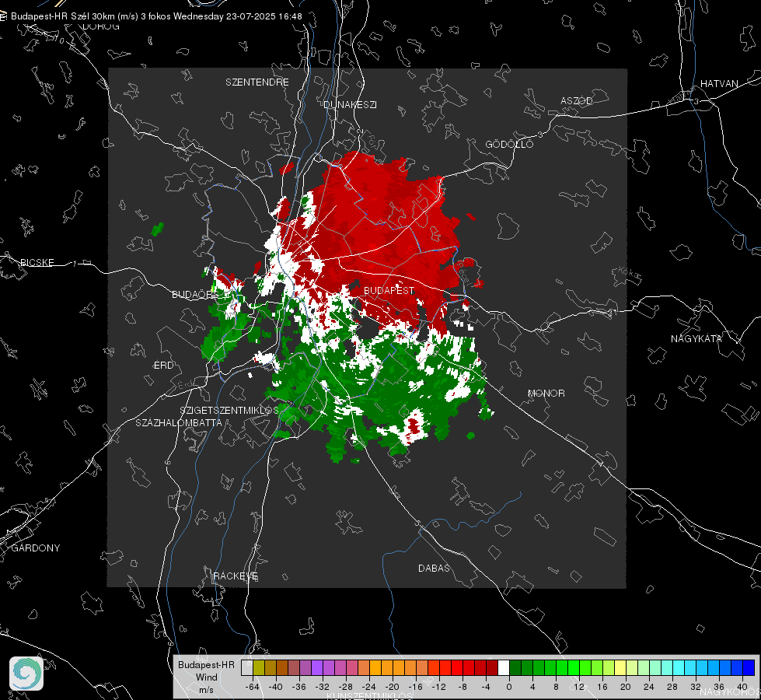Click the GÖDÖLLŐ town label
Viewport: 761px width, 700px height.
point(509,144)
